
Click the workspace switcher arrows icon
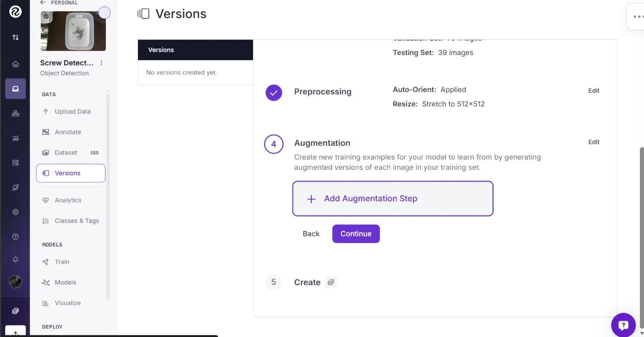click(x=15, y=37)
